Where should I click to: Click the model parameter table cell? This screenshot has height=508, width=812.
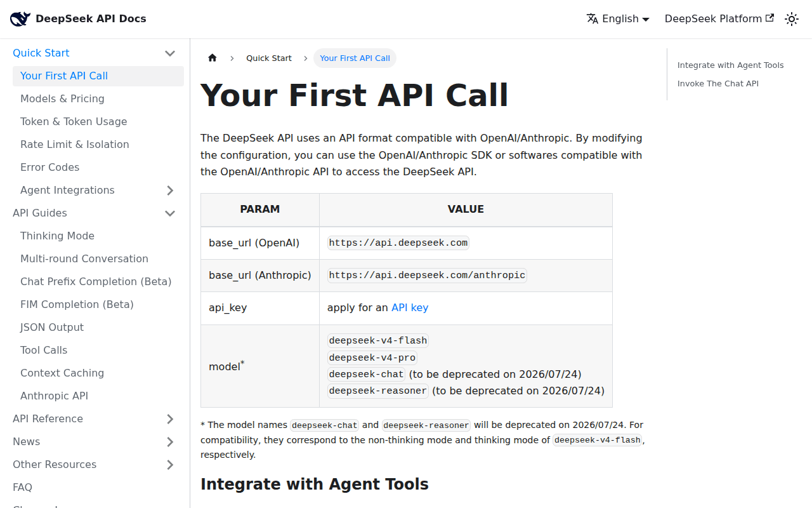260,366
